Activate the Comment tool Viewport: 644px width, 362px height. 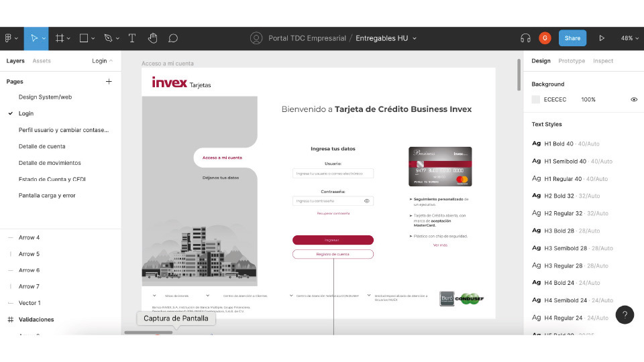coord(173,38)
